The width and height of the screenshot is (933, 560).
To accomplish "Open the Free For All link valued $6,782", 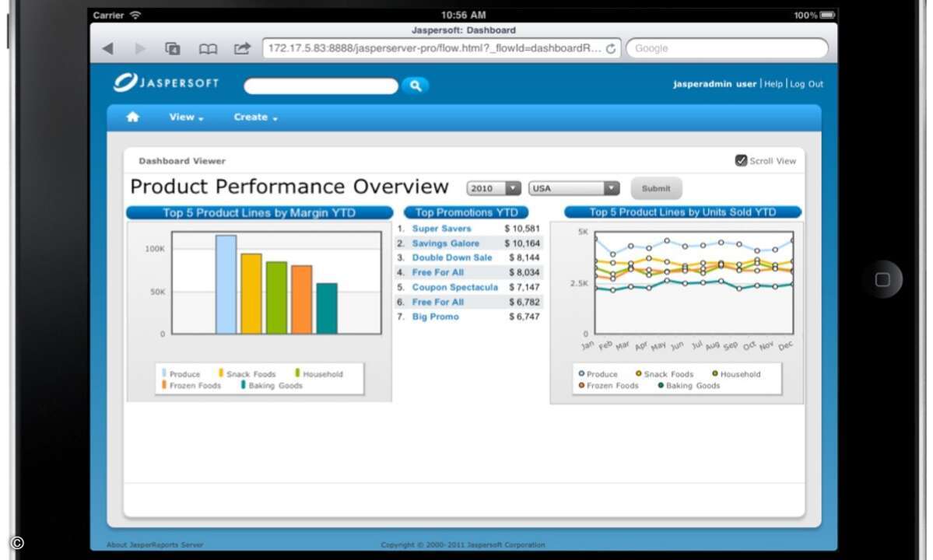I will coord(438,302).
